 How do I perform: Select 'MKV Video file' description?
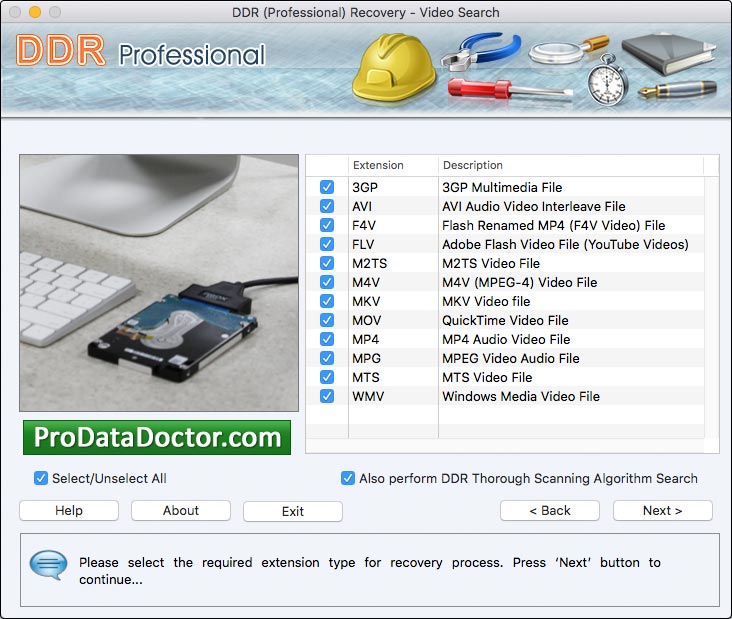(x=486, y=301)
